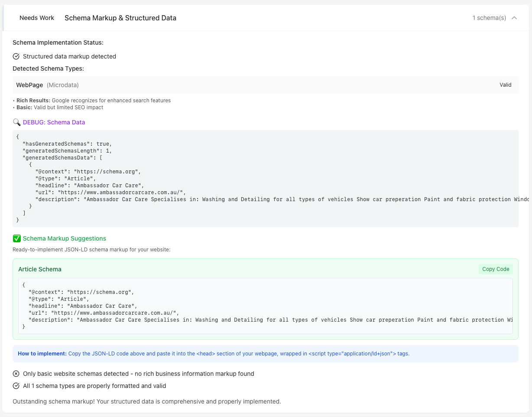Image resolution: width=532 pixels, height=417 pixels.
Task: Click the How to implement info banner
Action: tap(266, 353)
